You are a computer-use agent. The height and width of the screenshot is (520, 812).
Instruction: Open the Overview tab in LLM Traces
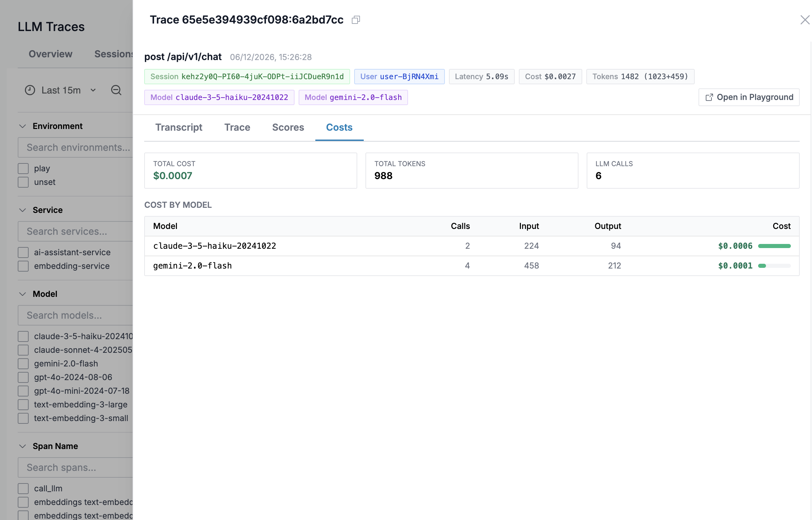coord(50,54)
